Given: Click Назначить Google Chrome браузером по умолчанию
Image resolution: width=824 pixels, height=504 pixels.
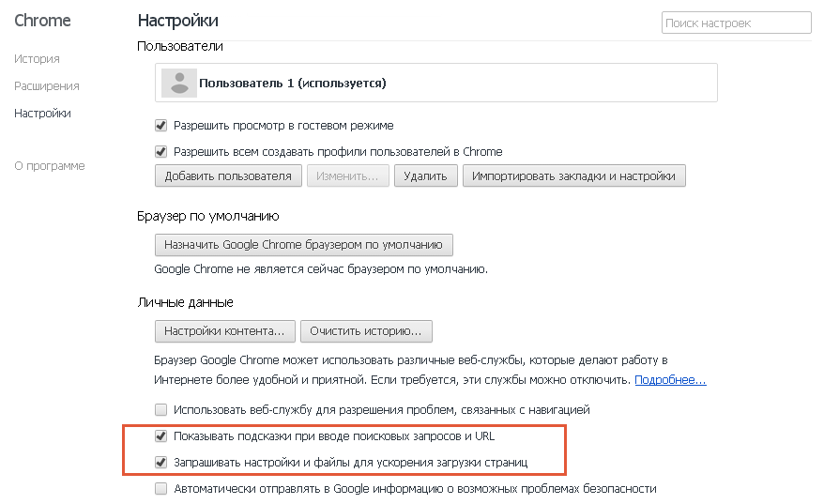Looking at the screenshot, I should point(303,246).
